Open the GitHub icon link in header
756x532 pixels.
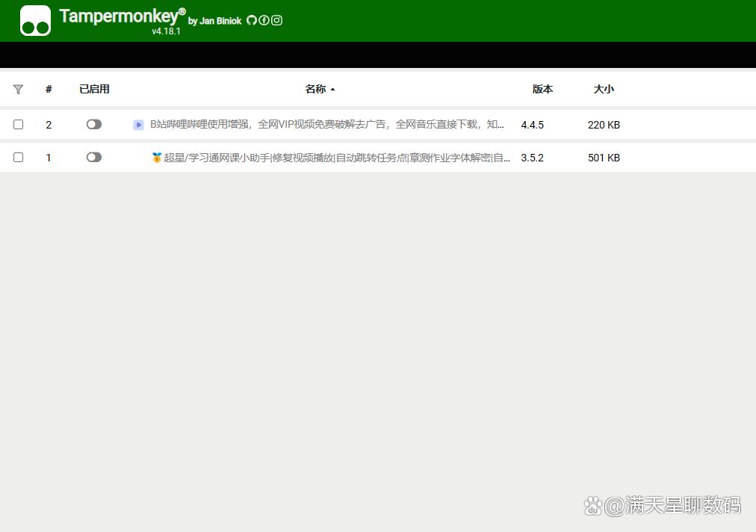click(252, 20)
